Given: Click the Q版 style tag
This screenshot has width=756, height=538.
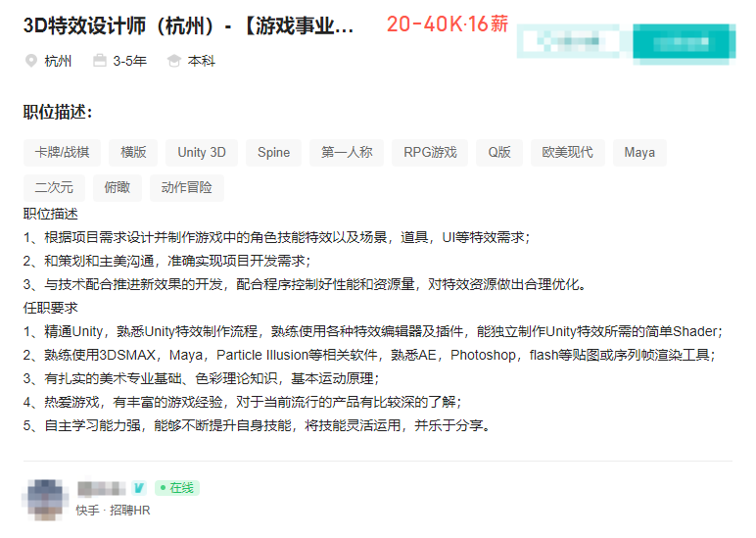Looking at the screenshot, I should point(499,152).
